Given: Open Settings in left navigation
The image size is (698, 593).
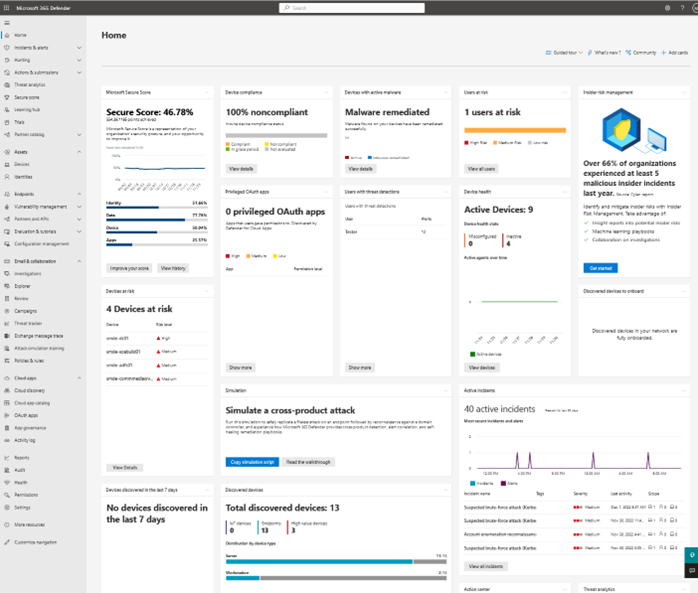Looking at the screenshot, I should tap(22, 508).
